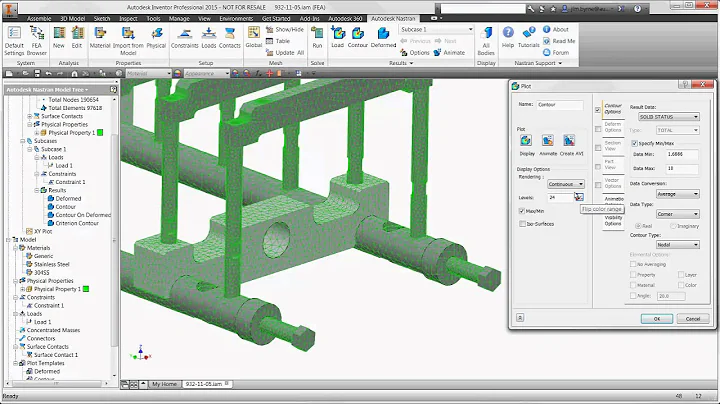
Task: Open the mesh Table
Action: pos(278,41)
